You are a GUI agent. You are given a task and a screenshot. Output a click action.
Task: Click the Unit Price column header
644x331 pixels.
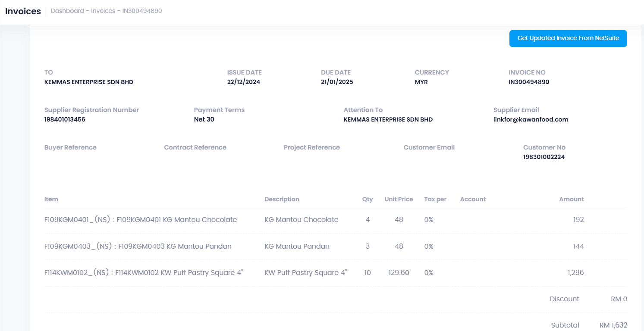[399, 199]
